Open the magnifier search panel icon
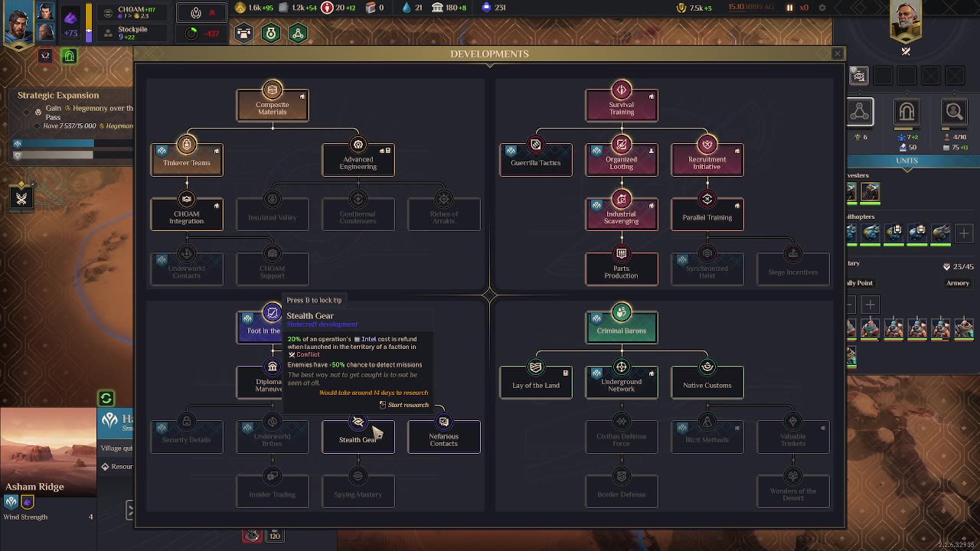This screenshot has height=551, width=980. tap(954, 112)
